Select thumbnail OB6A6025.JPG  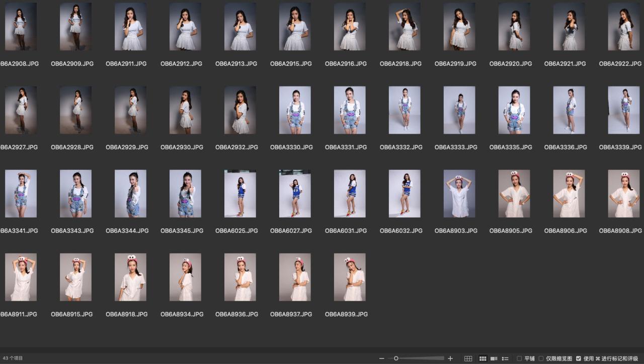(x=240, y=194)
